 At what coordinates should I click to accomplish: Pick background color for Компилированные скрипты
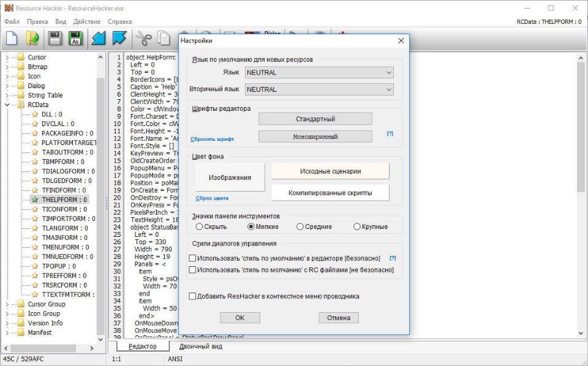point(330,193)
